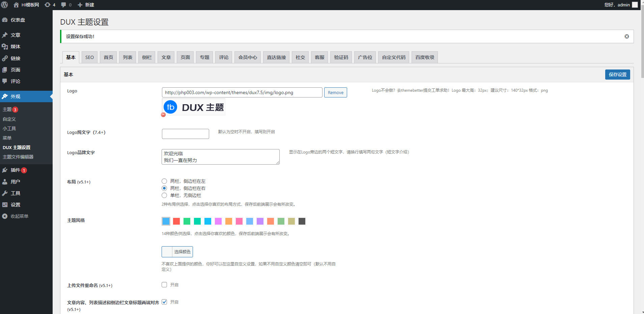
Task: Open the 选择颜色 color picker button
Action: pos(177,252)
